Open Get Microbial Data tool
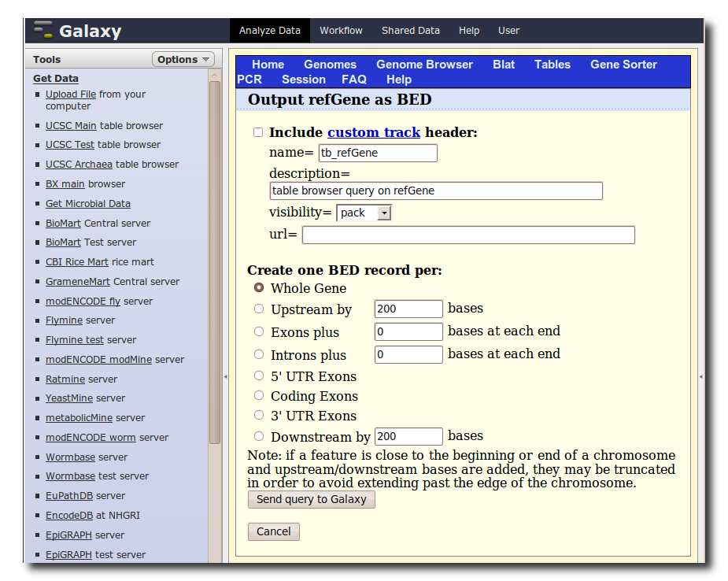Screen dimensions: 728x581 pos(87,203)
